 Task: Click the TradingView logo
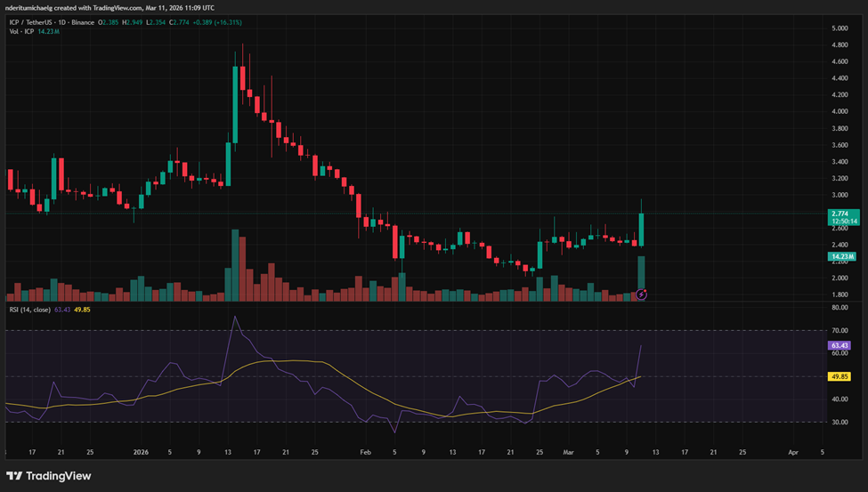pyautogui.click(x=49, y=475)
